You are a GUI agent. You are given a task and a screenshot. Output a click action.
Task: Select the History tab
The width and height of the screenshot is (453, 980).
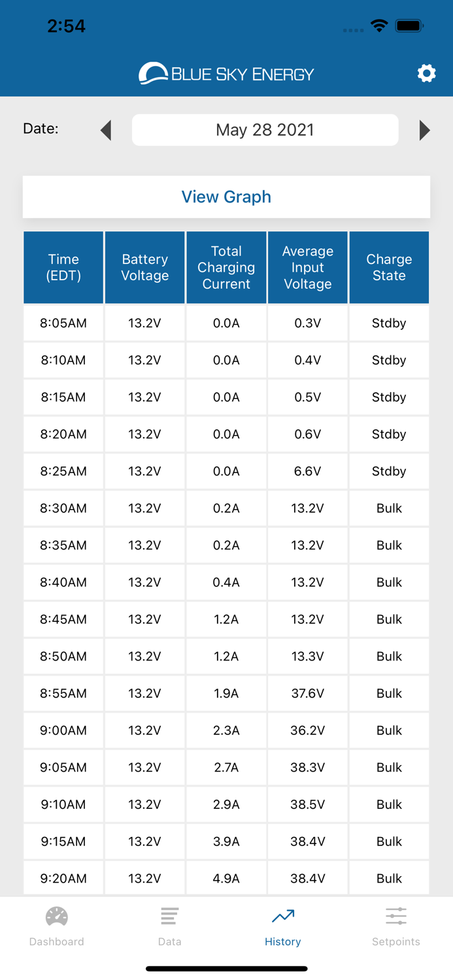click(x=282, y=926)
